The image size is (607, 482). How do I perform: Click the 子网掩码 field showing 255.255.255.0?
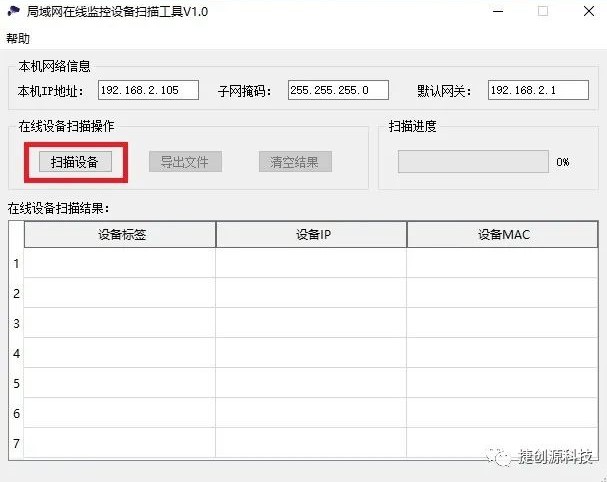point(338,90)
